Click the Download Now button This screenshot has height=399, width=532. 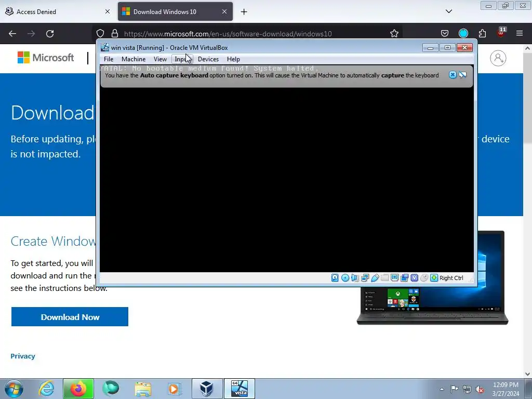(x=70, y=317)
